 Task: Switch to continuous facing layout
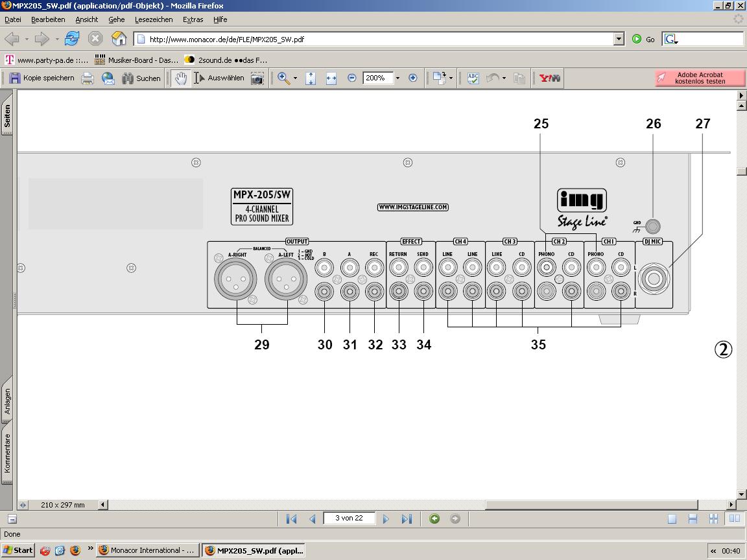click(714, 519)
